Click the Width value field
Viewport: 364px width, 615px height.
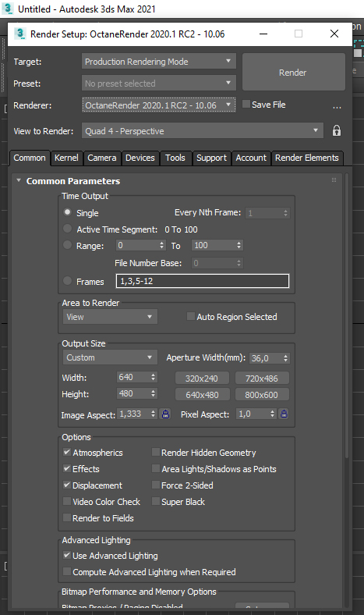[x=133, y=377]
